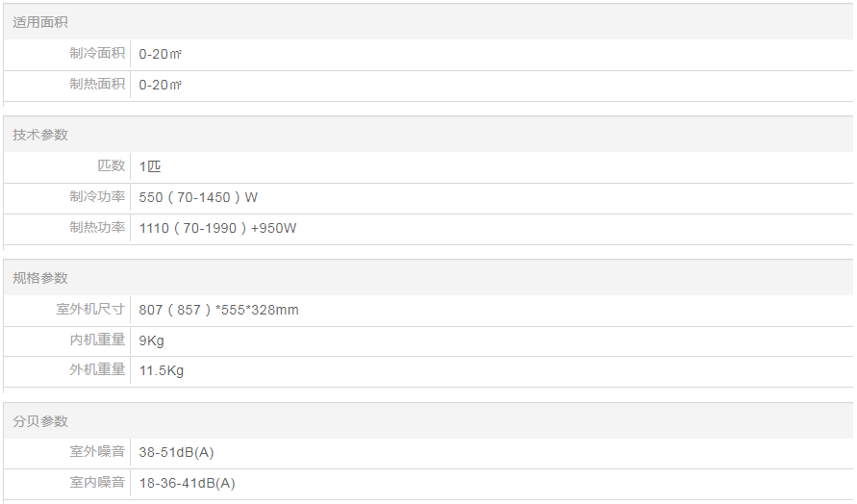This screenshot has width=857, height=504.
Task: Click the 室外噪音 label
Action: (97, 452)
